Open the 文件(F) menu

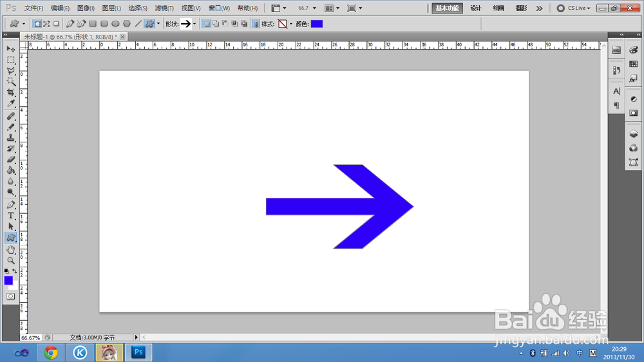pyautogui.click(x=33, y=8)
